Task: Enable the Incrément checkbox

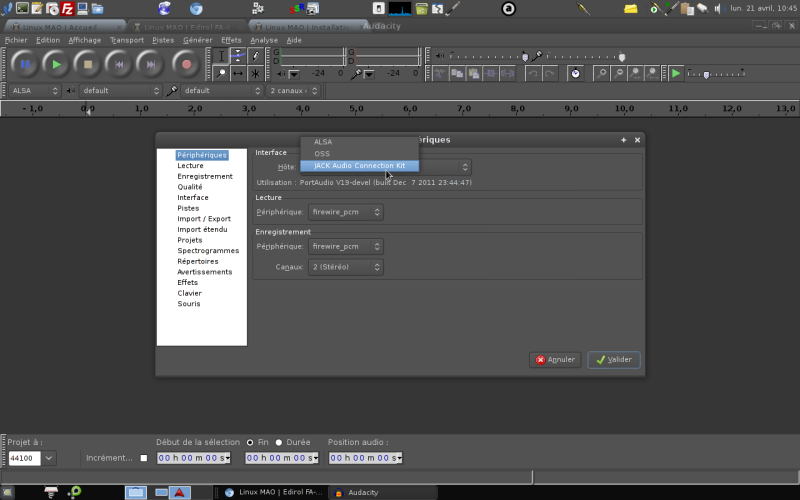Action: 143,458
